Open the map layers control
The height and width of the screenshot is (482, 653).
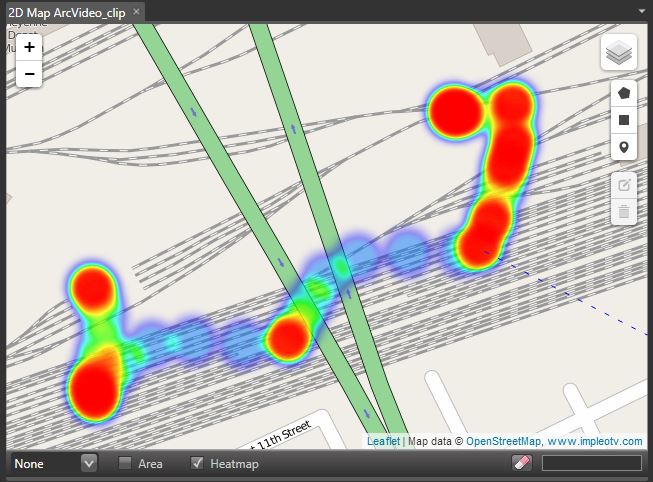[618, 53]
